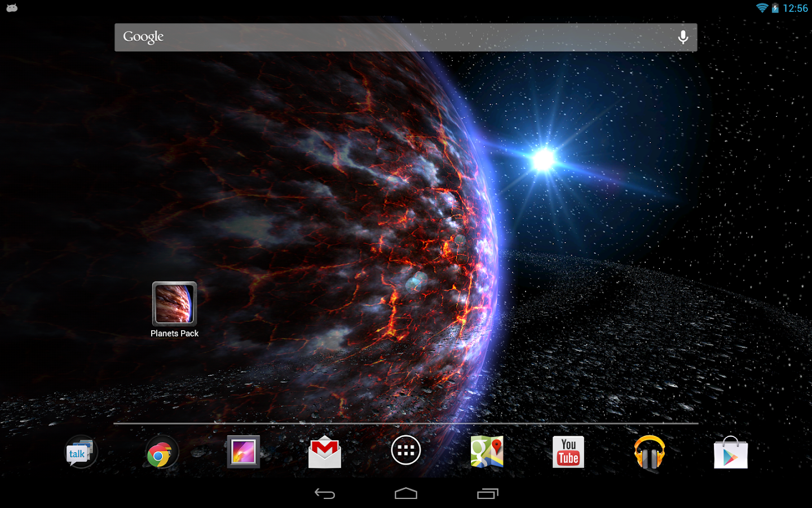Image resolution: width=812 pixels, height=508 pixels.
Task: Tap the Wi-Fi status icon
Action: point(762,8)
